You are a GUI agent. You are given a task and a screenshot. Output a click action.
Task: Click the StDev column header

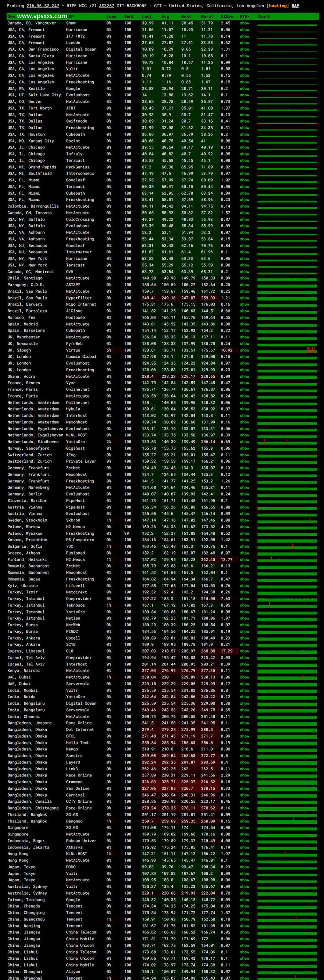227,17
